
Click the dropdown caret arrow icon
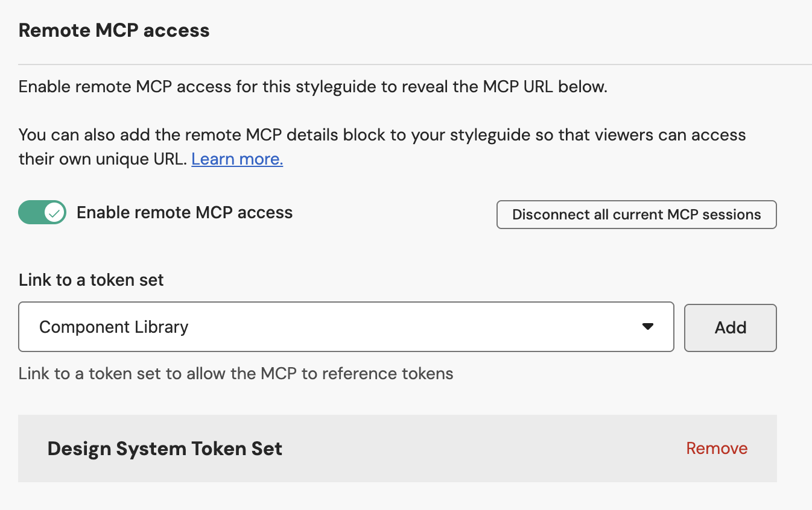(x=648, y=327)
